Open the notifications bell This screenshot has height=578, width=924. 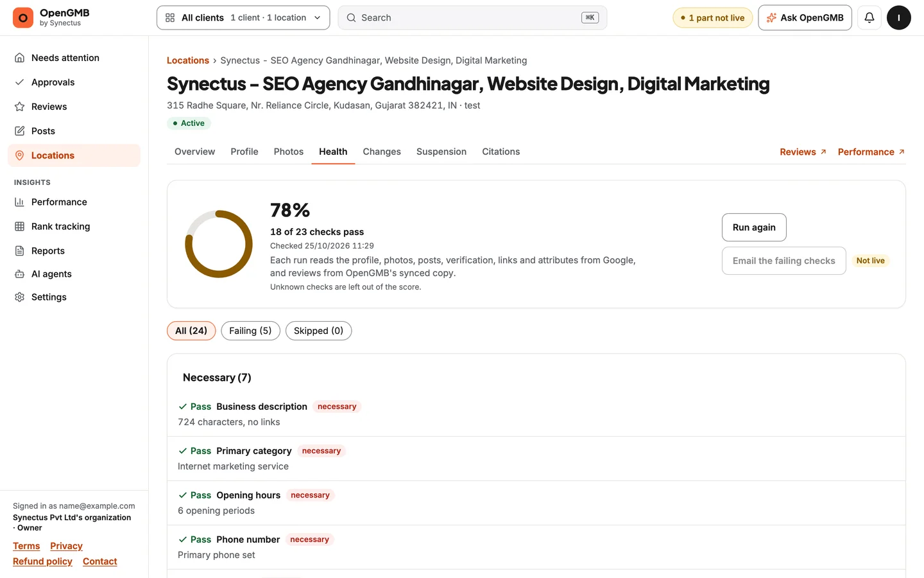869,18
